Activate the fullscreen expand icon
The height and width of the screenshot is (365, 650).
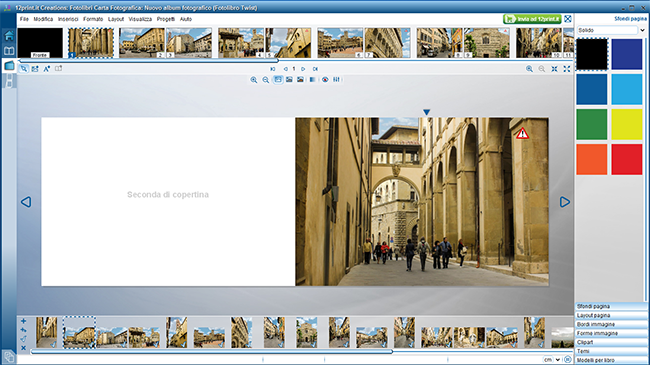coord(567,69)
